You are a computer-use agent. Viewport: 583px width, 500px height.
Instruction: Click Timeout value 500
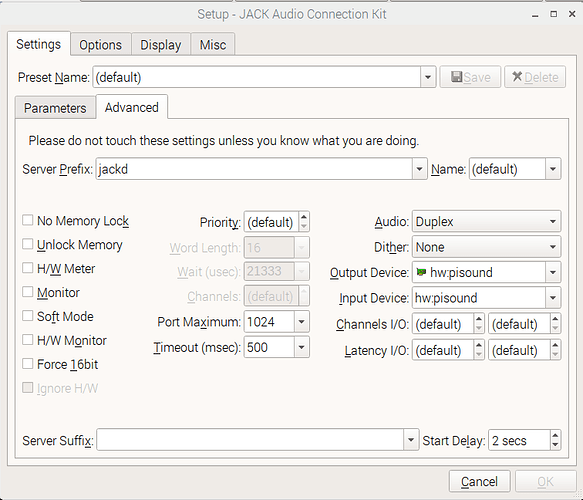(x=269, y=347)
